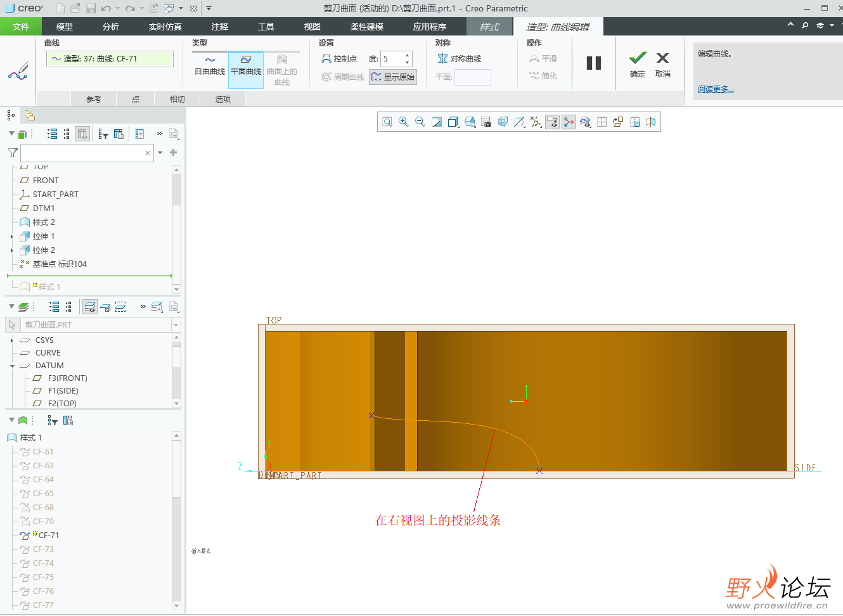The width and height of the screenshot is (843, 616).
Task: Switch to the 实时仿真 ribbon tab
Action: pos(165,27)
